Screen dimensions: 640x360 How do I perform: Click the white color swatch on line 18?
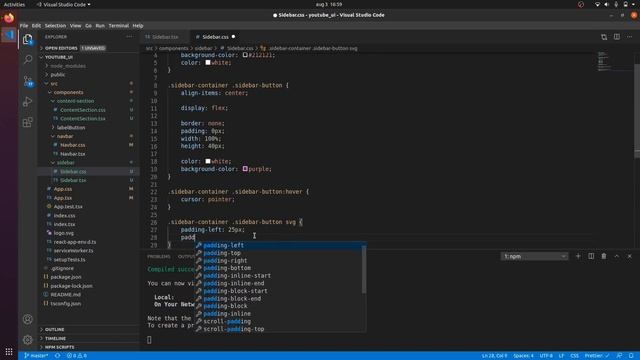(208, 161)
